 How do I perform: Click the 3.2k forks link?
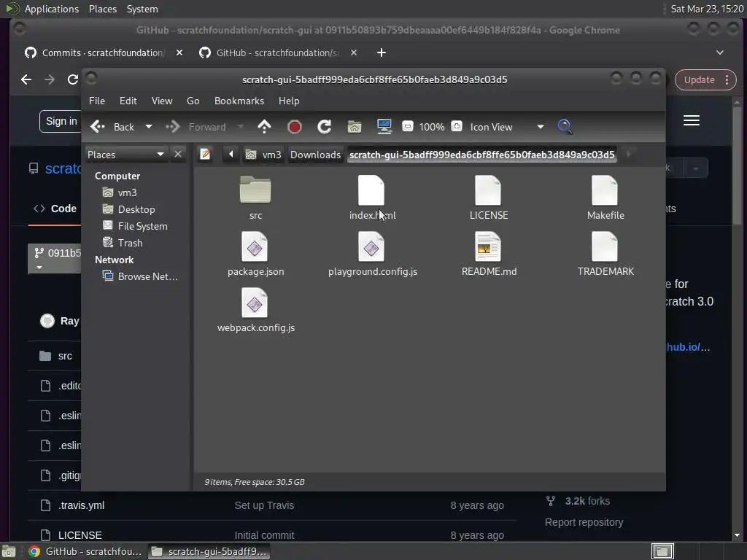point(587,501)
